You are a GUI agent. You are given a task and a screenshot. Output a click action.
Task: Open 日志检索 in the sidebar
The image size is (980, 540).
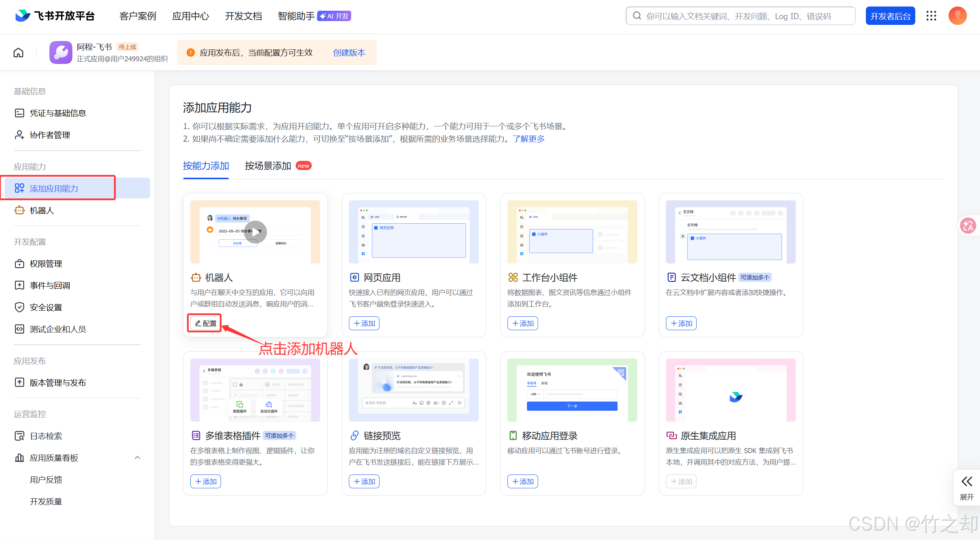pyautogui.click(x=46, y=436)
